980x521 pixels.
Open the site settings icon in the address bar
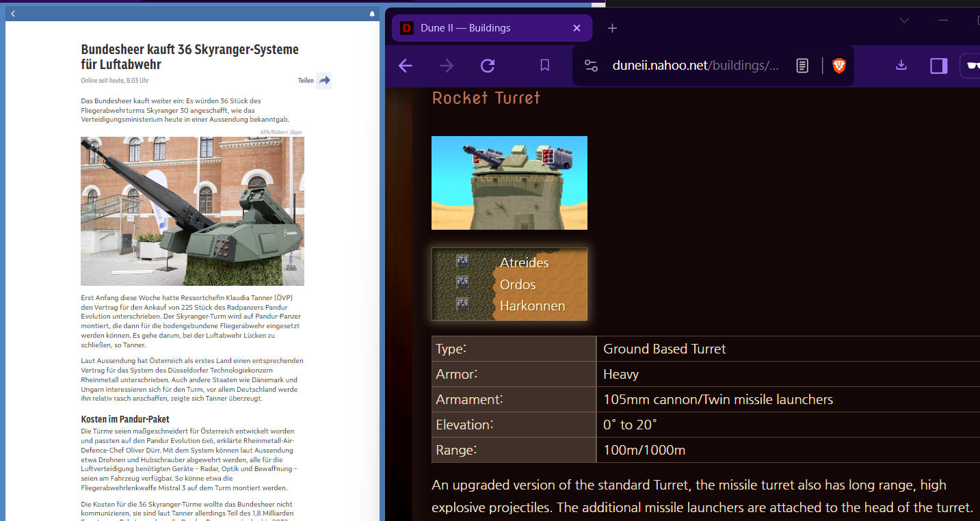click(592, 66)
